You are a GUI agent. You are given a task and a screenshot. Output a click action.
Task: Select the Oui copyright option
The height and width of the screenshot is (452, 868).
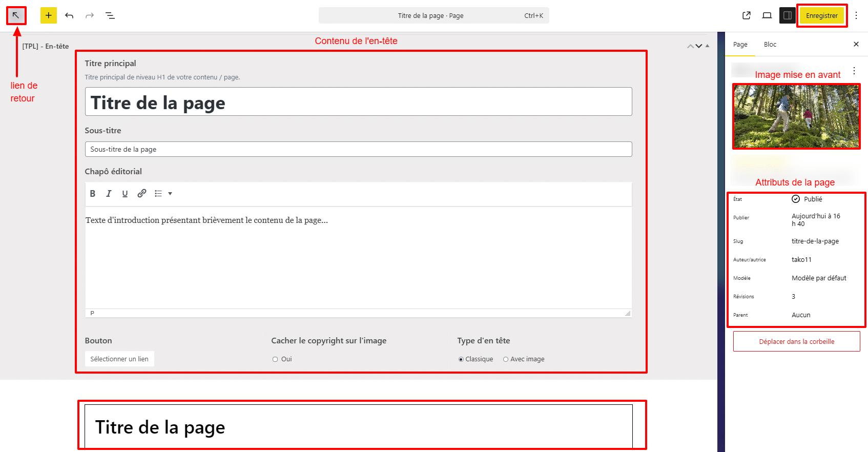[275, 359]
